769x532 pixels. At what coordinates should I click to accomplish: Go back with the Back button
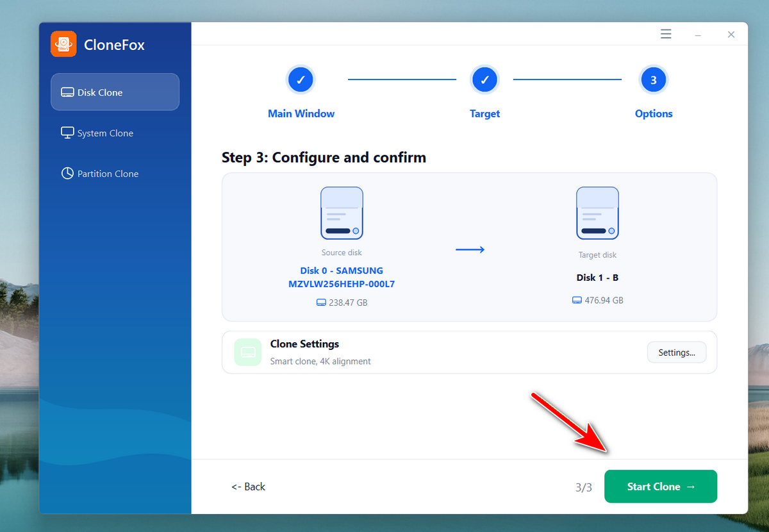[x=249, y=486]
